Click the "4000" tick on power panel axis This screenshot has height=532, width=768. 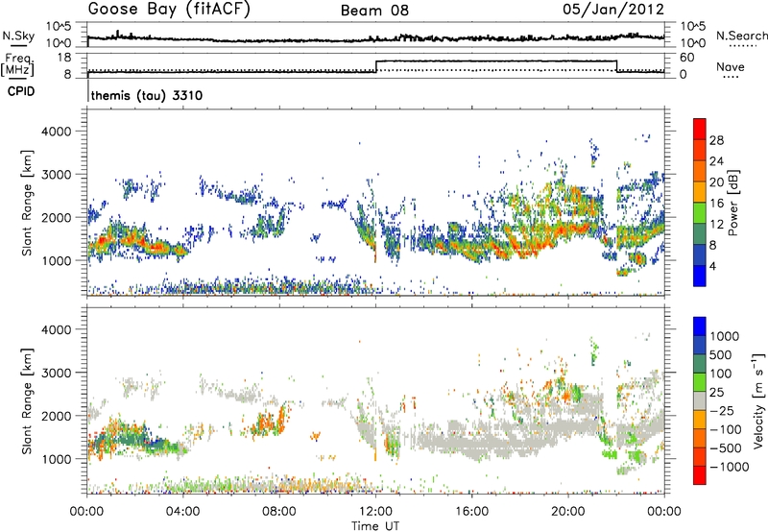pyautogui.click(x=57, y=132)
